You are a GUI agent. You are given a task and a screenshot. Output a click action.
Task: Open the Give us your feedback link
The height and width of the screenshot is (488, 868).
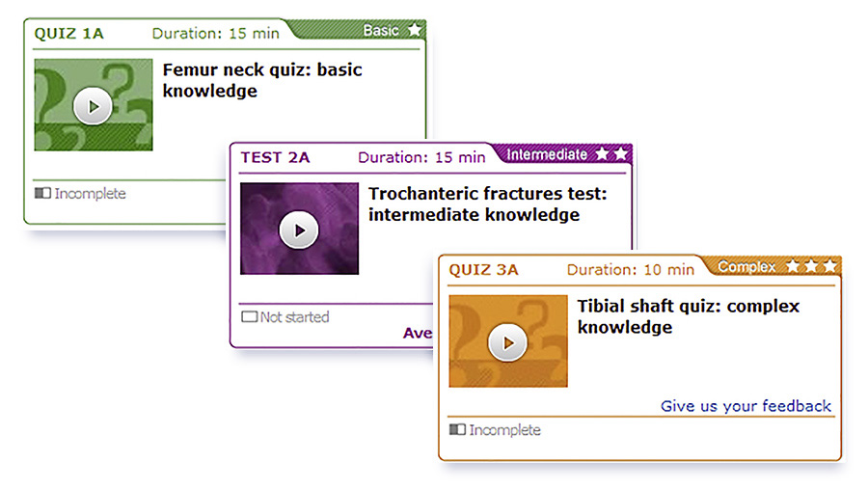tap(746, 406)
